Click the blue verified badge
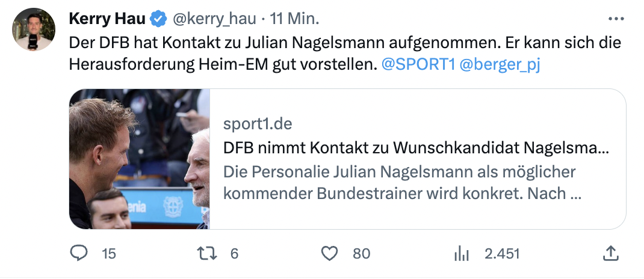 point(158,19)
